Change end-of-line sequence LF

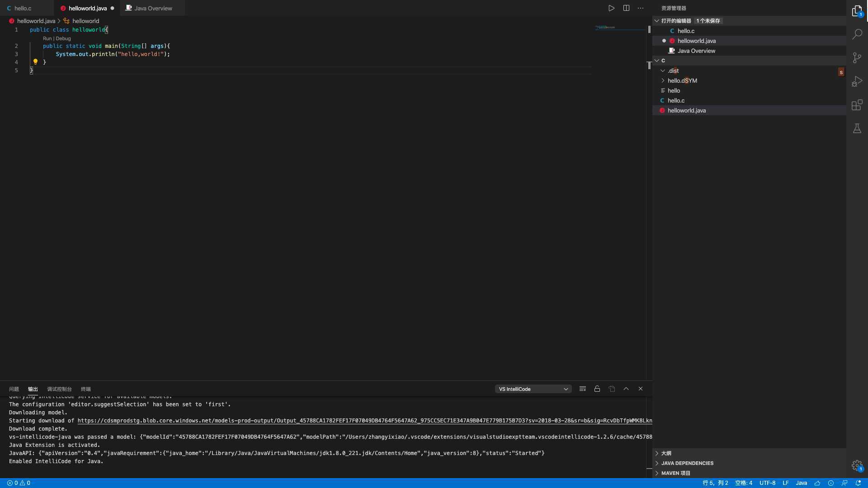(786, 483)
